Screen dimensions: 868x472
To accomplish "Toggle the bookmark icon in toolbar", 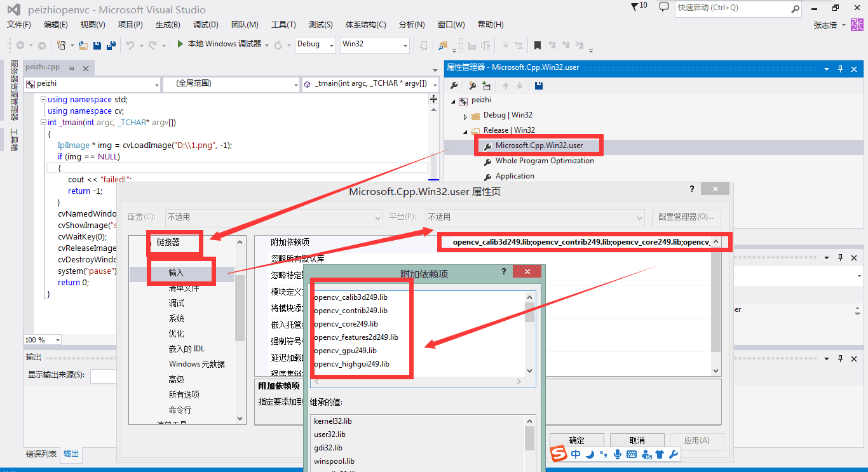I will (x=538, y=45).
